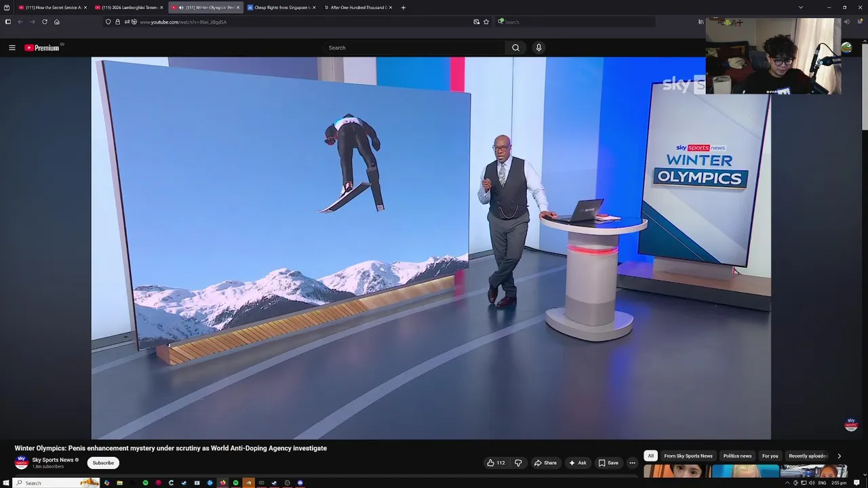Share the Winter Olympics video
Image resolution: width=868 pixels, height=488 pixels.
(x=545, y=463)
